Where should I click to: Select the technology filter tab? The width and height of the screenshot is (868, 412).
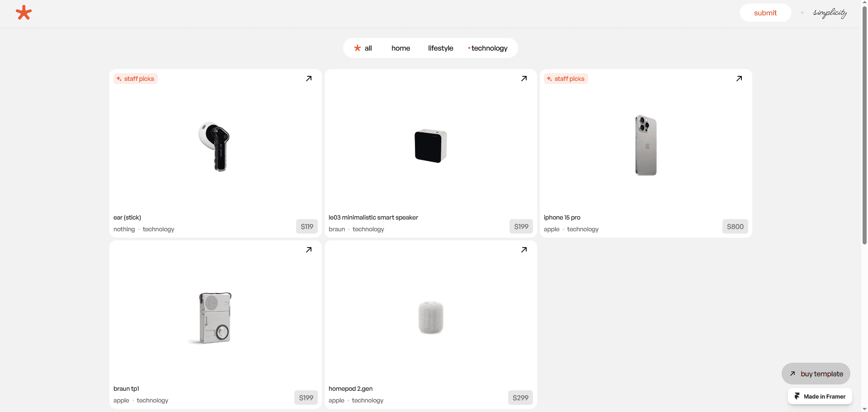[488, 48]
